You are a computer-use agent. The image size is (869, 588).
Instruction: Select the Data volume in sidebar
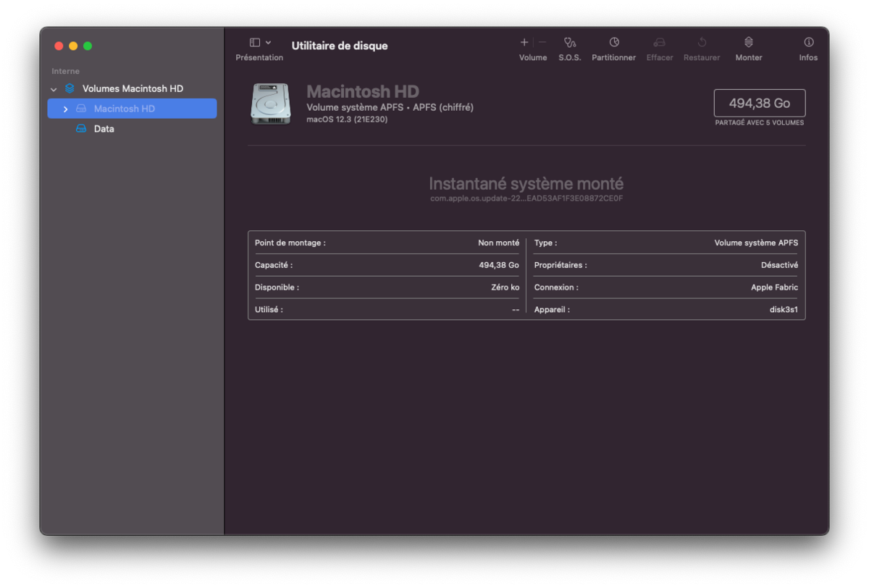coord(104,129)
